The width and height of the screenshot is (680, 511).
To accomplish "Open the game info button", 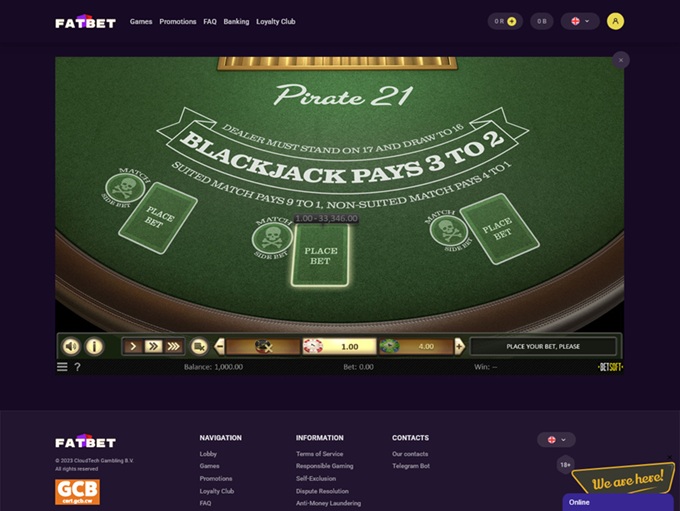I will tap(94, 346).
